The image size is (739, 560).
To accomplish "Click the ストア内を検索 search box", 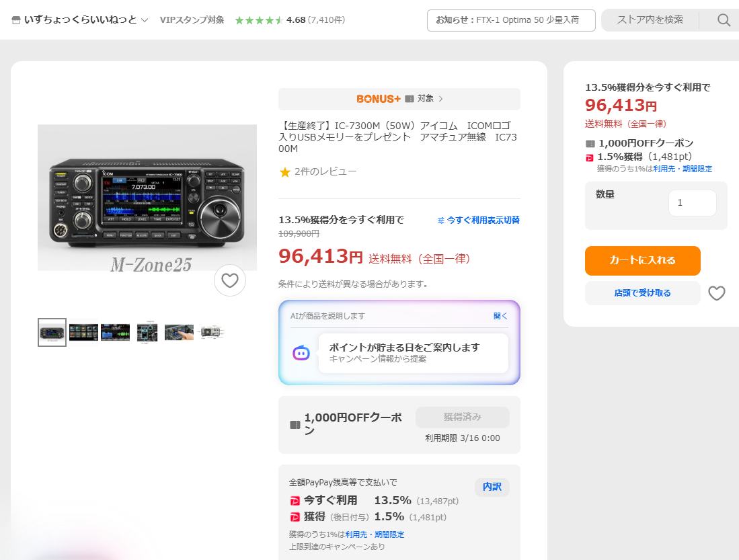I will pyautogui.click(x=650, y=20).
